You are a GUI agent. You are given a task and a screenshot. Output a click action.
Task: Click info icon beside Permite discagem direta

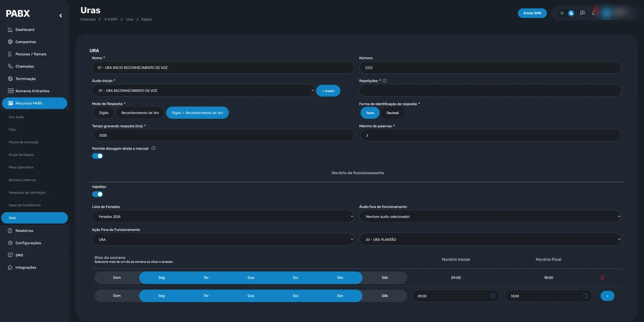153,148
